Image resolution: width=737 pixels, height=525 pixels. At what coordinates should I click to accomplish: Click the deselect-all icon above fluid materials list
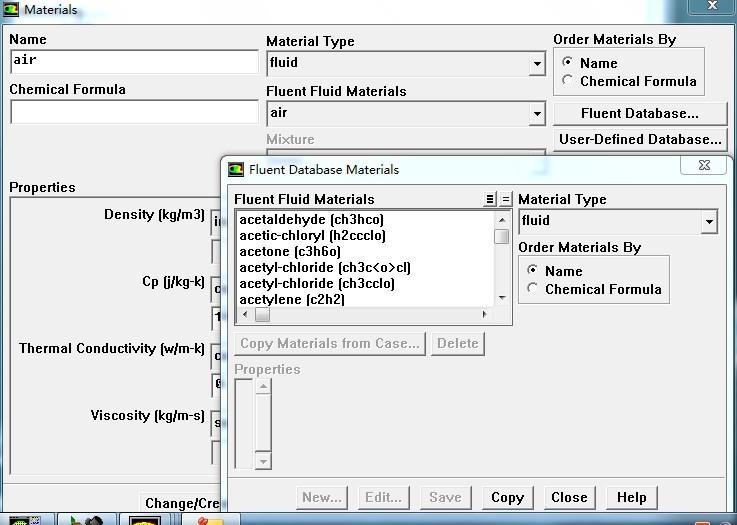coord(505,199)
